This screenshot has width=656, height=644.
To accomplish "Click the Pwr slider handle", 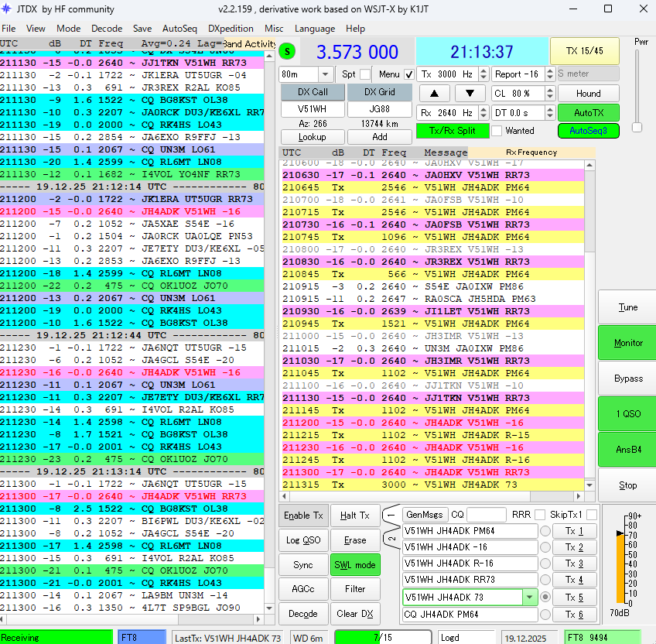I will pyautogui.click(x=637, y=128).
